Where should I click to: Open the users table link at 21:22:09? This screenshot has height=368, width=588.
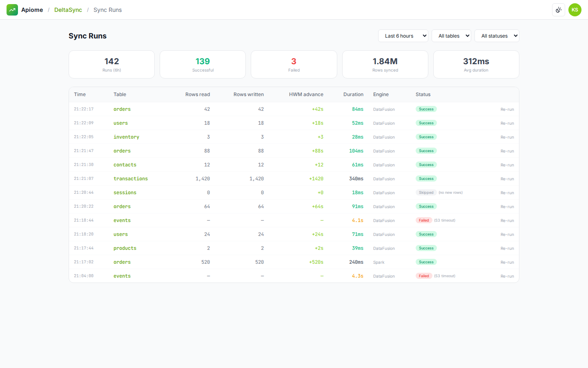pyautogui.click(x=120, y=123)
